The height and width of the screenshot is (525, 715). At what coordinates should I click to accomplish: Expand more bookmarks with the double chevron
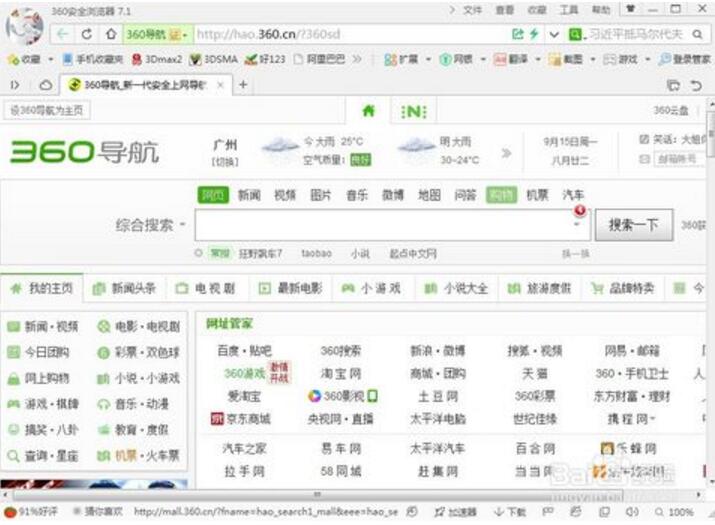click(x=357, y=59)
